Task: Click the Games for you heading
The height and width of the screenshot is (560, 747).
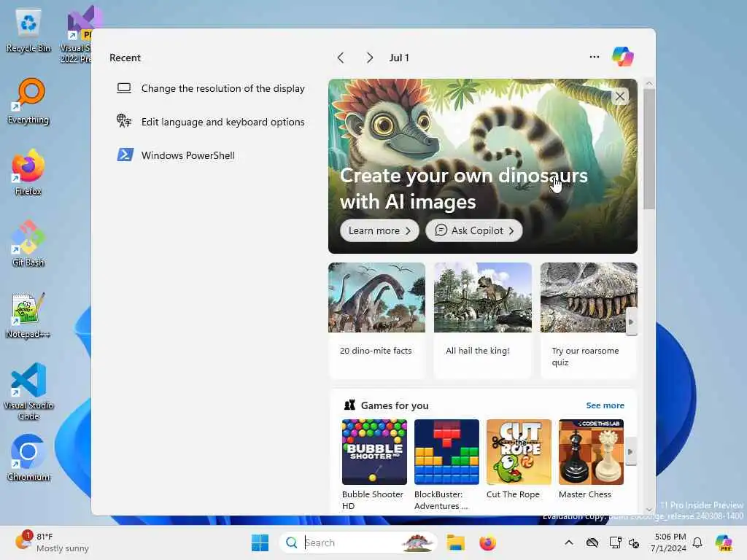Action: [395, 405]
